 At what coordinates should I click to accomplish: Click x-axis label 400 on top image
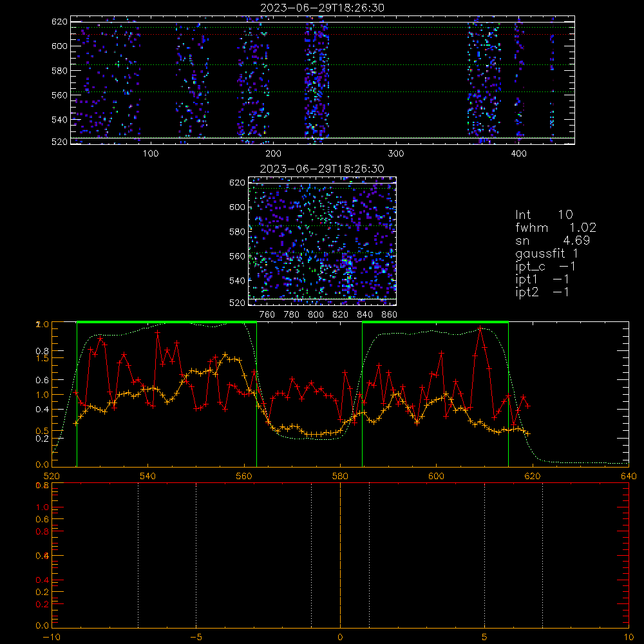[518, 154]
